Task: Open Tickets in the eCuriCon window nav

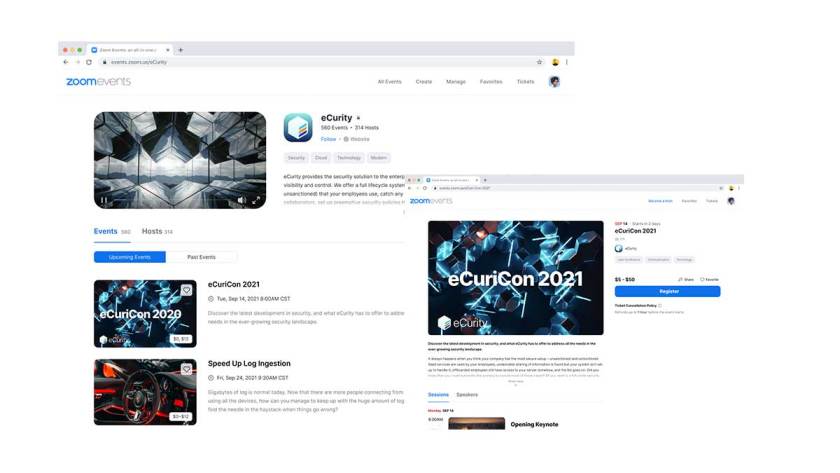Action: pos(712,201)
